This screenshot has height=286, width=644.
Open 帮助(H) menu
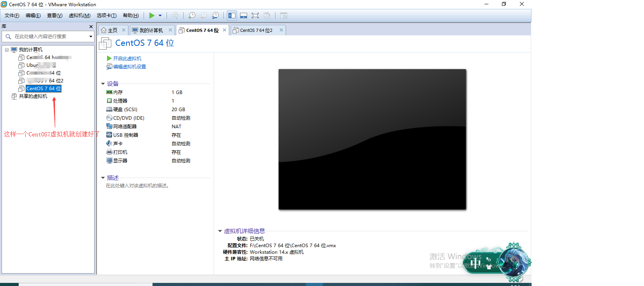[x=131, y=16]
